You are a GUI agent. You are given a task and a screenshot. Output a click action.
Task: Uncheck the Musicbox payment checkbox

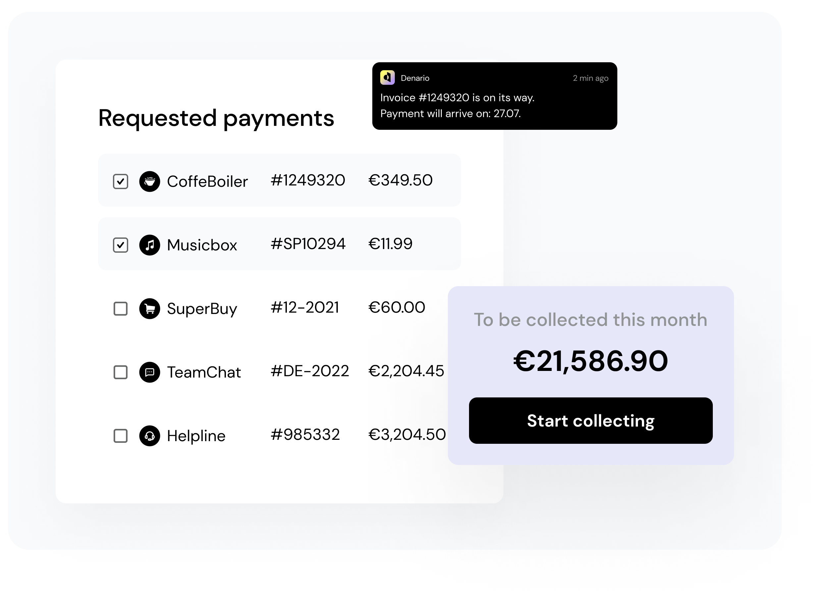coord(121,245)
